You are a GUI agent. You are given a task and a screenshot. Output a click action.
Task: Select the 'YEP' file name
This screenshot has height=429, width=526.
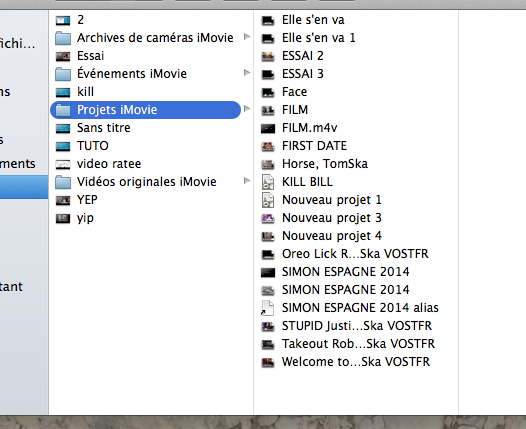point(87,200)
